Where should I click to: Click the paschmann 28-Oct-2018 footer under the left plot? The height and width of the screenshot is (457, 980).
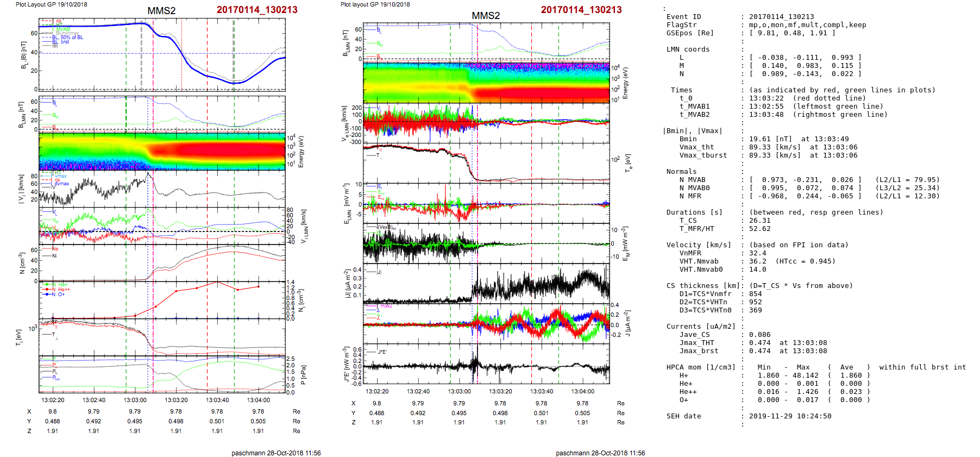point(276,453)
